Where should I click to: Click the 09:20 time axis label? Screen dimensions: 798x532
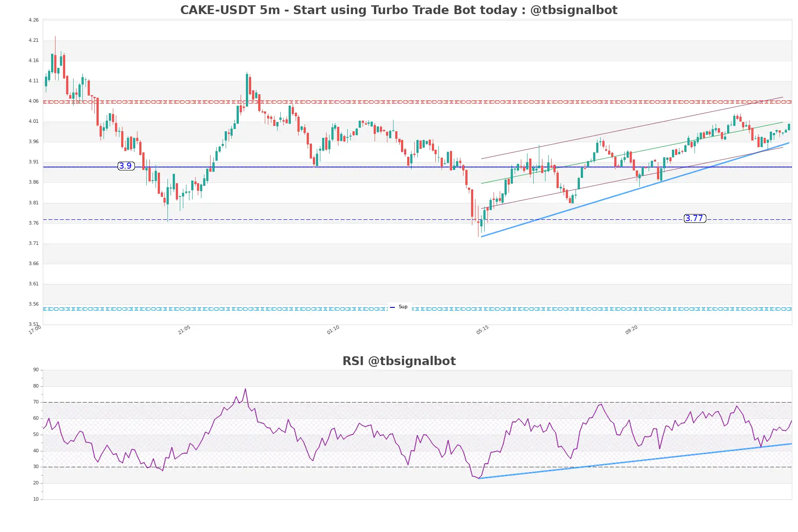(x=631, y=330)
